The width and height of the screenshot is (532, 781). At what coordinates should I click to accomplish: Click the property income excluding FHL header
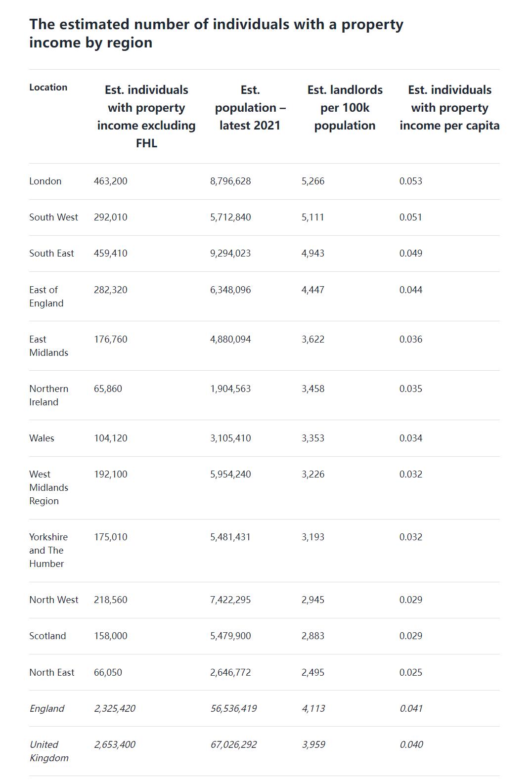pyautogui.click(x=146, y=117)
